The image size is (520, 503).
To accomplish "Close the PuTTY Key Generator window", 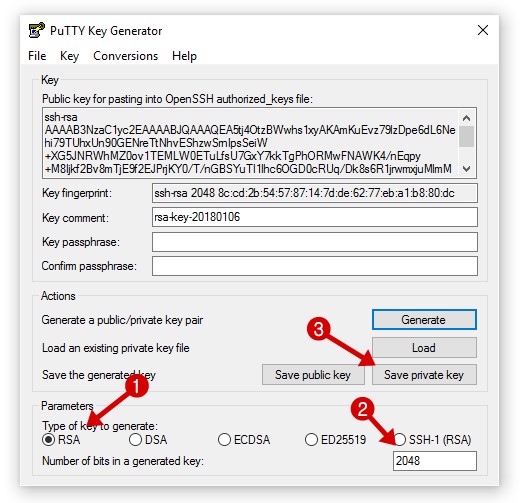I will (483, 30).
